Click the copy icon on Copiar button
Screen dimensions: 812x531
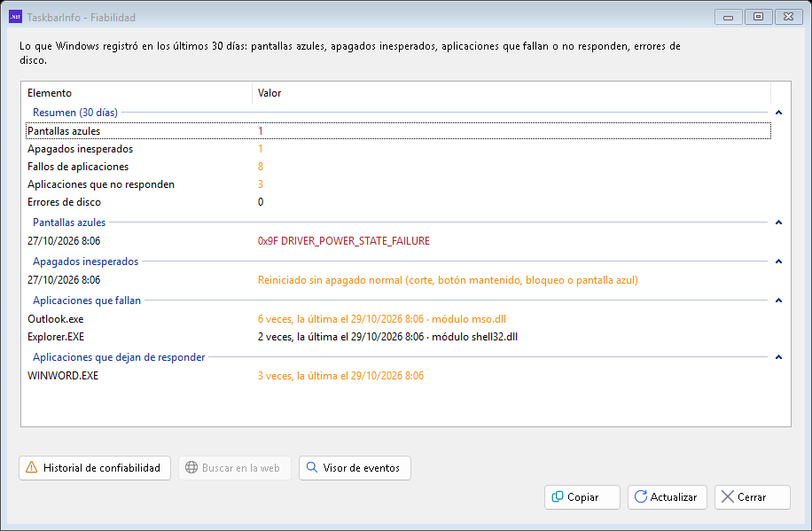click(558, 496)
